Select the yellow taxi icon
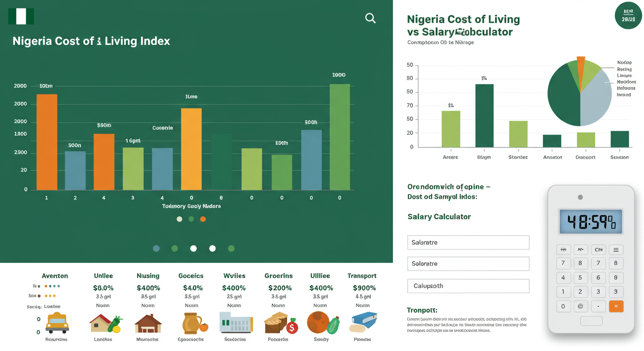 [57, 323]
